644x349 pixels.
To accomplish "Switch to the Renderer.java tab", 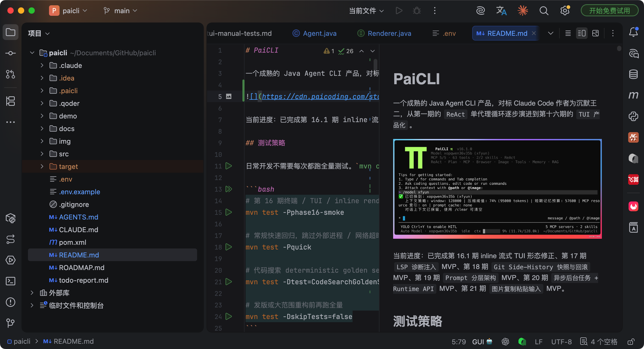I will [384, 33].
